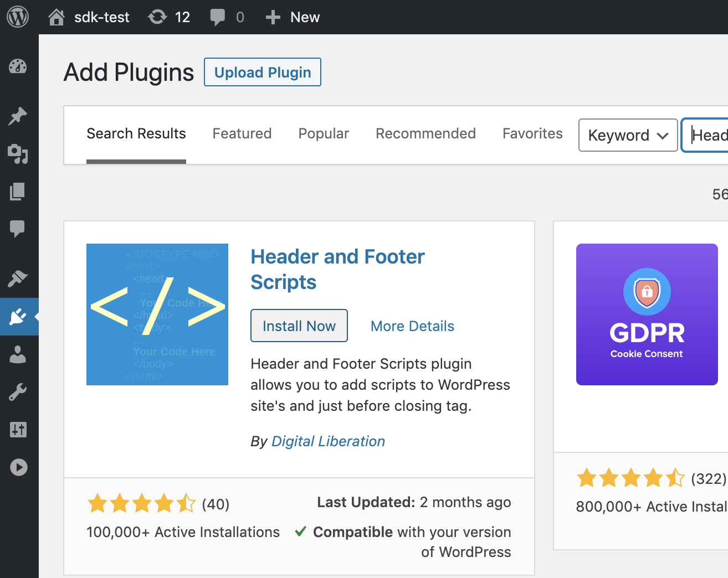Image resolution: width=728 pixels, height=578 pixels.
Task: Click the Upload Plugin button
Action: [x=263, y=73]
